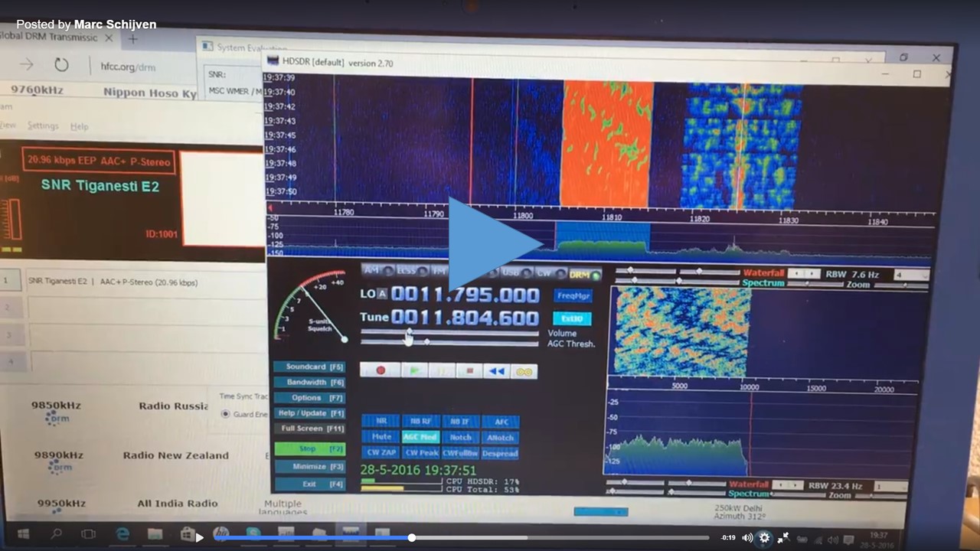The width and height of the screenshot is (980, 551).
Task: Toggle the NR noise reduction button
Action: tap(381, 421)
